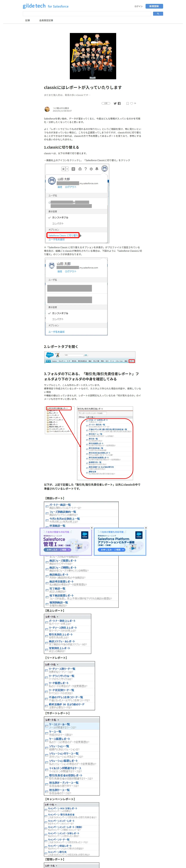Click the setup gear icon in the screenshot
Image resolution: width=186 pixels, height=868 pixels.
click(91, 169)
